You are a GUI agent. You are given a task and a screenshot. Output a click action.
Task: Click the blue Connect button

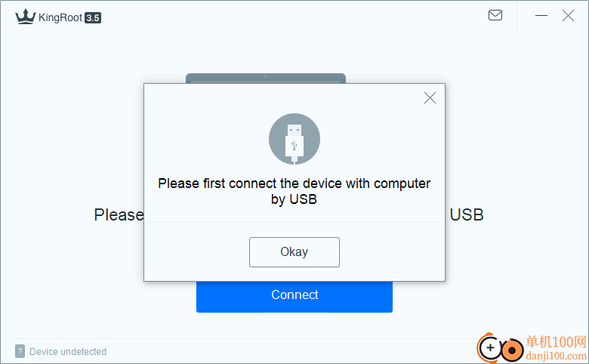tap(294, 297)
